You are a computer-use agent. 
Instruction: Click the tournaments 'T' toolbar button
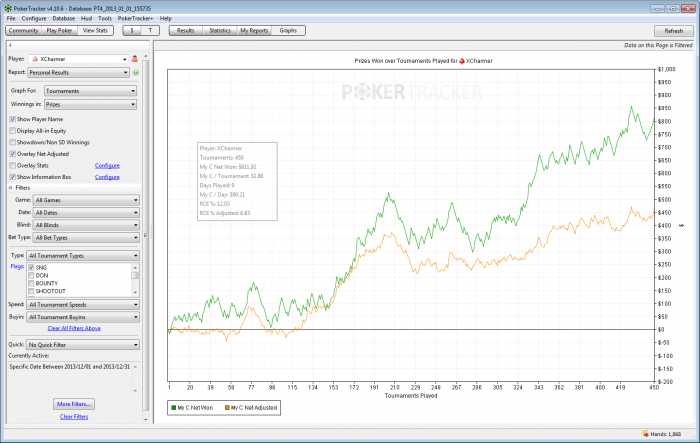150,31
